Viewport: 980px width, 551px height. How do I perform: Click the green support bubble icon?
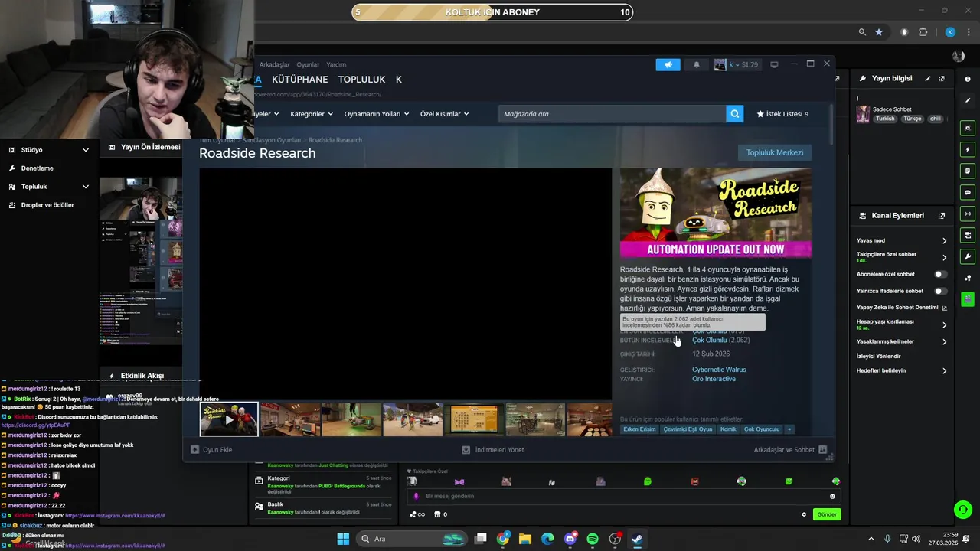(x=963, y=509)
